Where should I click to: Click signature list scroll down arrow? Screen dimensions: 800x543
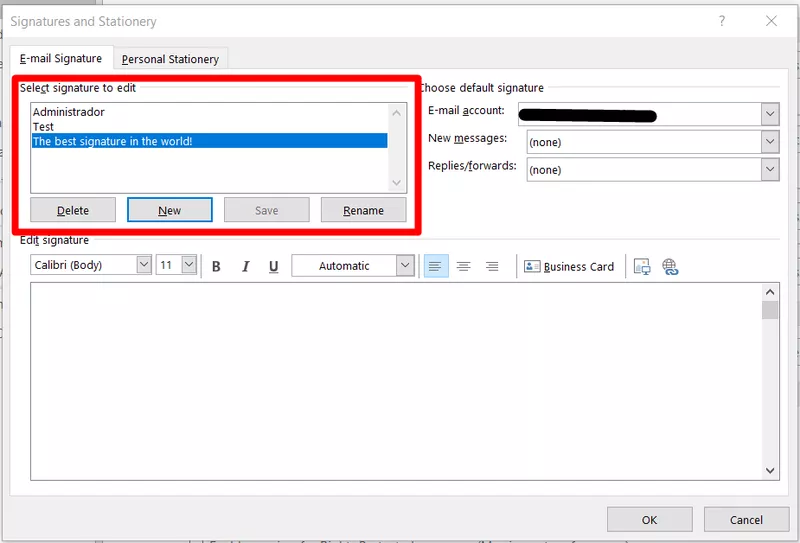tap(397, 183)
